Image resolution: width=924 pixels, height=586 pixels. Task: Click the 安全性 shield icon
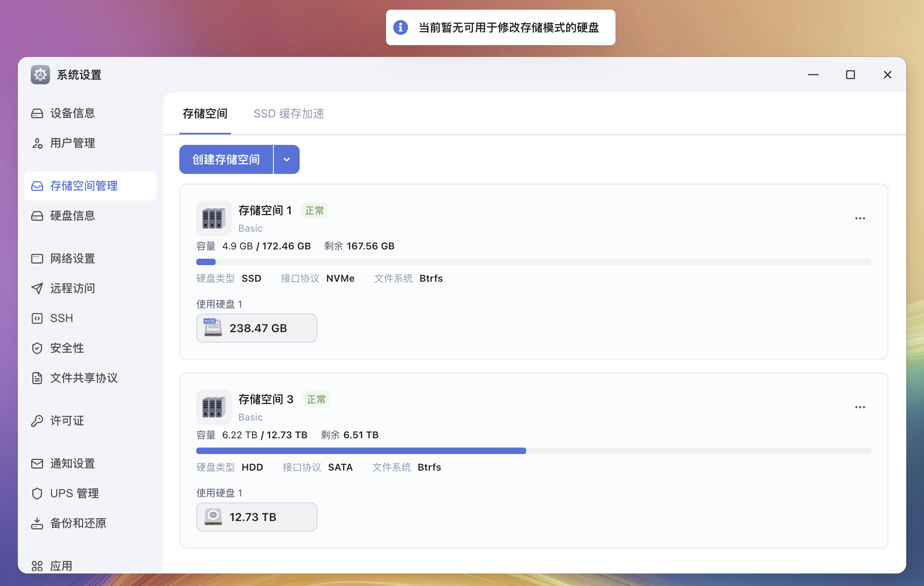point(37,348)
